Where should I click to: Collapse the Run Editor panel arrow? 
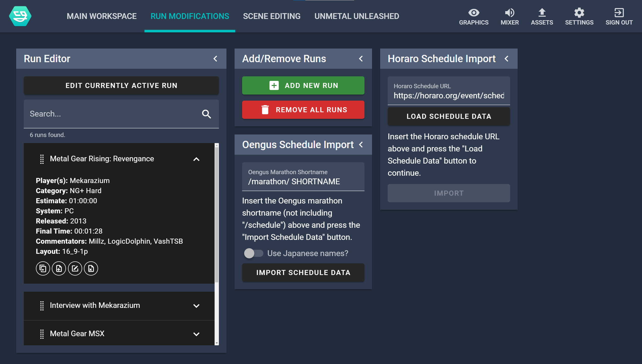coord(215,59)
